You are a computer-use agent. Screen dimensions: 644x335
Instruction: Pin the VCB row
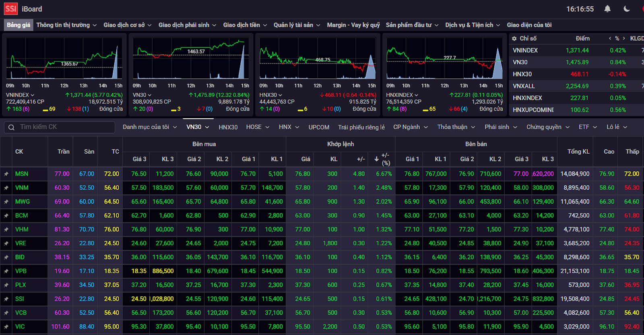click(6, 313)
